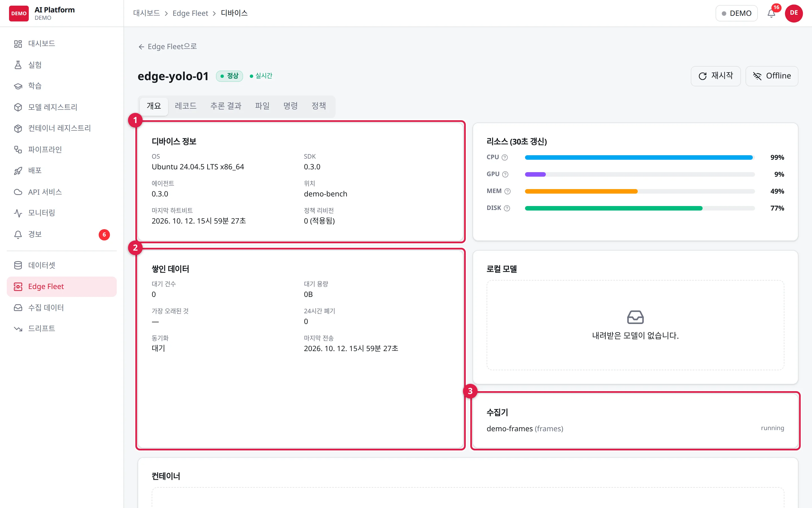Screen dimensions: 812x508
Task: Click the DISK help question icon
Action: click(x=507, y=208)
